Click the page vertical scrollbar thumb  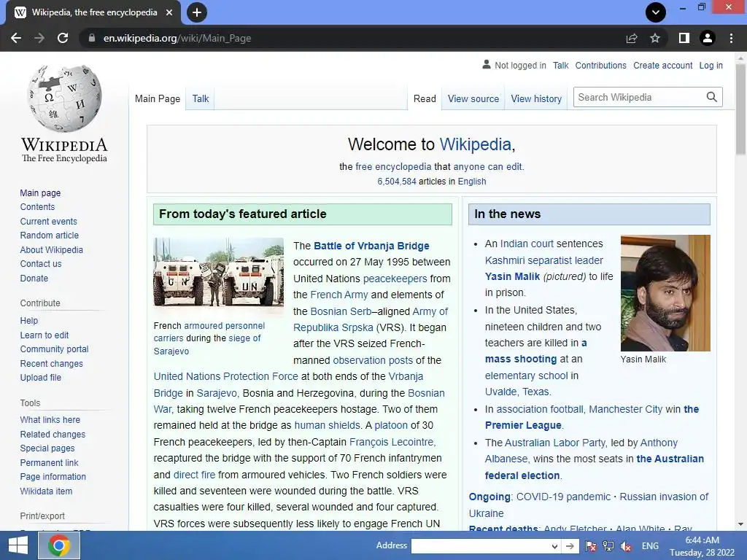click(741, 109)
